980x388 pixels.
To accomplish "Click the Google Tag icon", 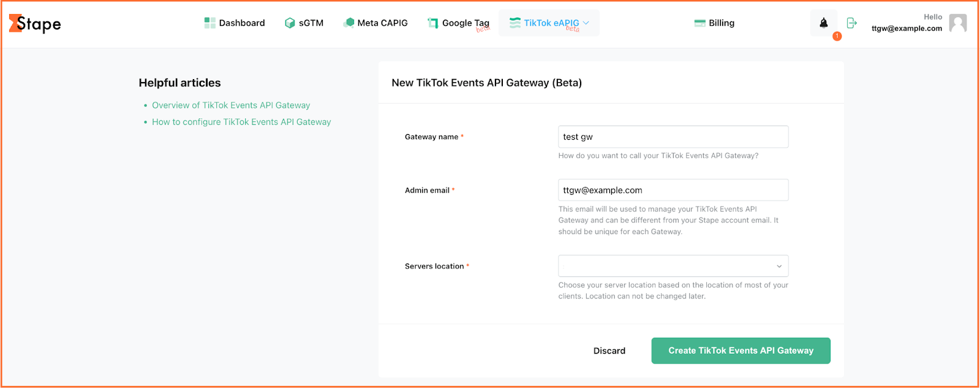I will point(432,23).
